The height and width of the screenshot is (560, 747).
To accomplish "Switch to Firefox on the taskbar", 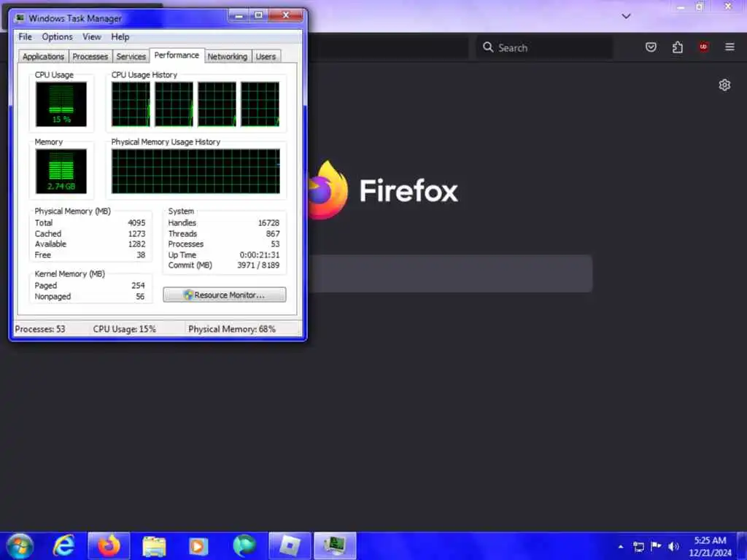I will [x=109, y=545].
